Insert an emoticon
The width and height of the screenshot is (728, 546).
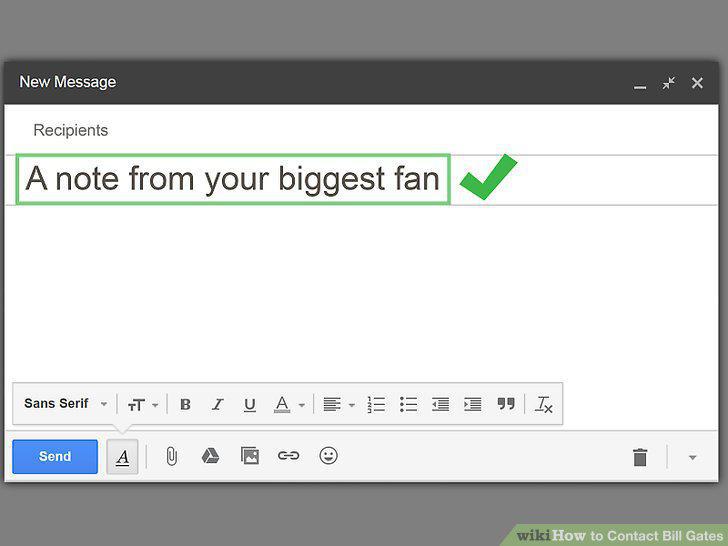[328, 455]
